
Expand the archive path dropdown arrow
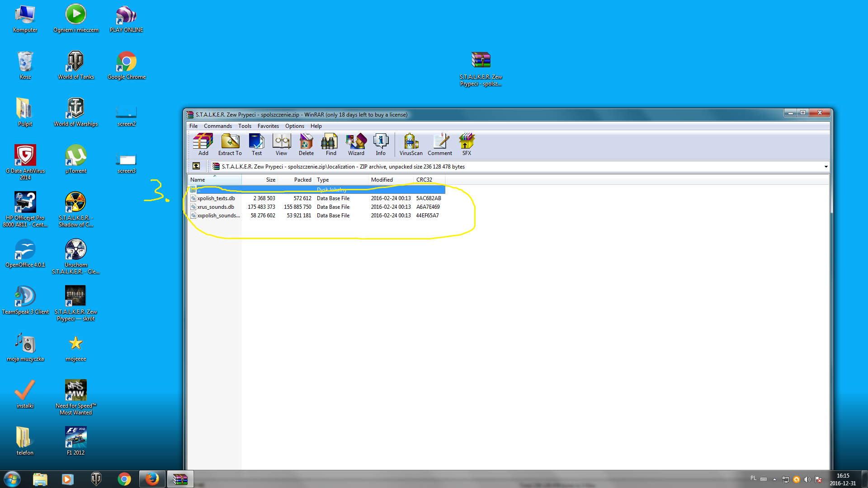826,167
